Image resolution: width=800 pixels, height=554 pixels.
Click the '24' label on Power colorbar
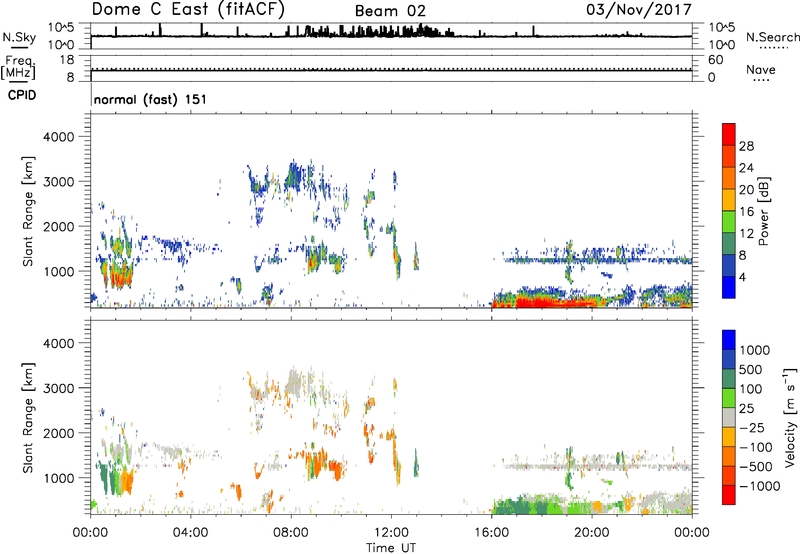click(746, 168)
